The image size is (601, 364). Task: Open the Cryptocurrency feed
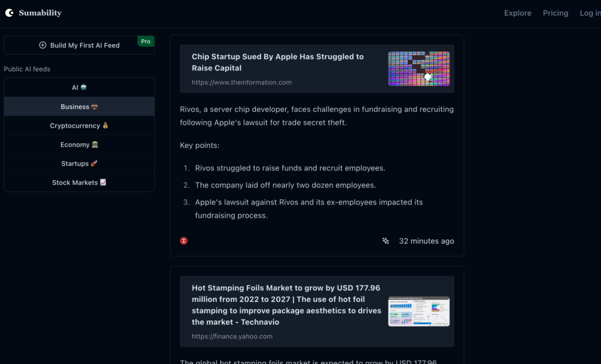(79, 125)
